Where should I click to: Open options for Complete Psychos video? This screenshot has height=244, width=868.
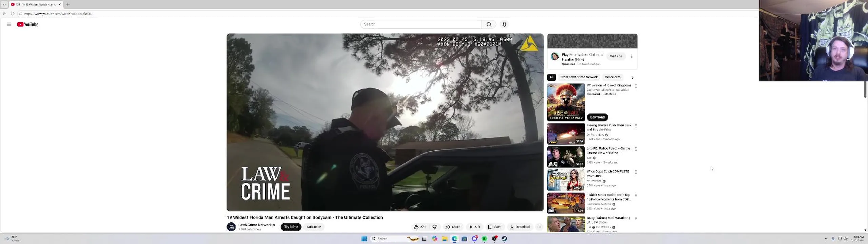click(x=636, y=172)
